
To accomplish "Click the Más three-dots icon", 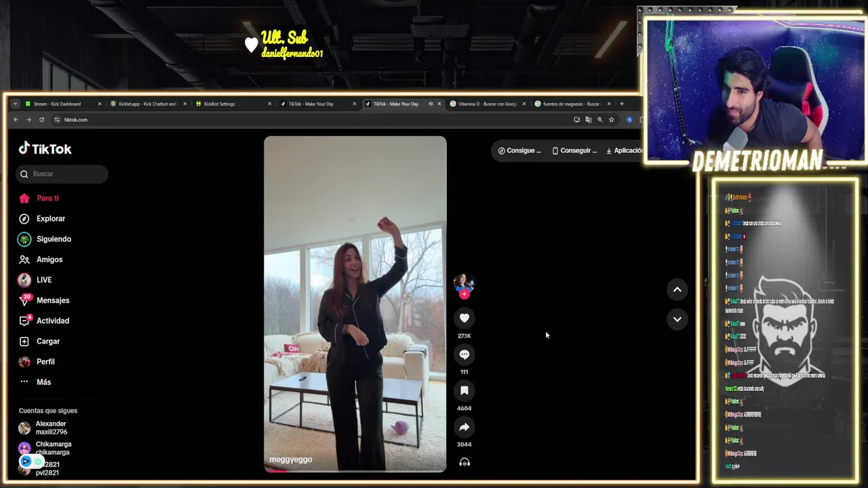I will [x=24, y=382].
